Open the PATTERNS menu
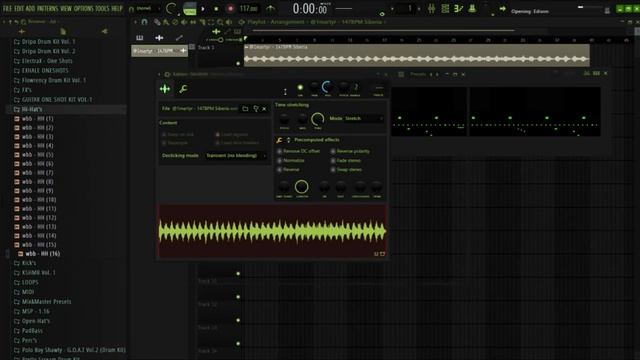Image resolution: width=640 pixels, height=360 pixels. click(x=48, y=9)
